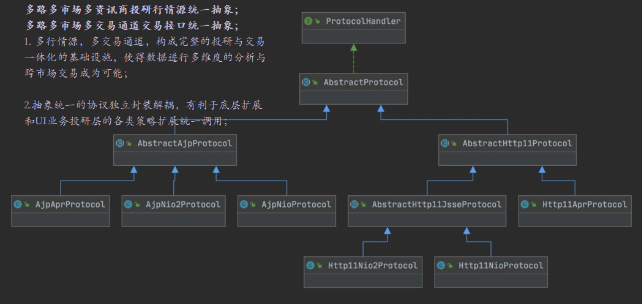Viewport: 644px width, 306px height.
Task: Click the lock icon next to AjpNioProtocol
Action: click(x=253, y=204)
